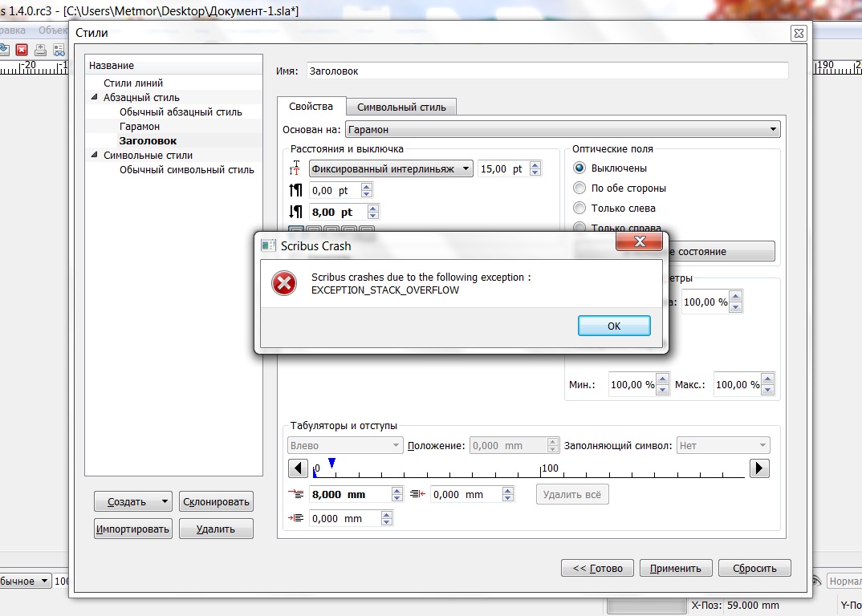The image size is (862, 616).
Task: Click the red X close-document toolbar icon
Action: [22, 50]
